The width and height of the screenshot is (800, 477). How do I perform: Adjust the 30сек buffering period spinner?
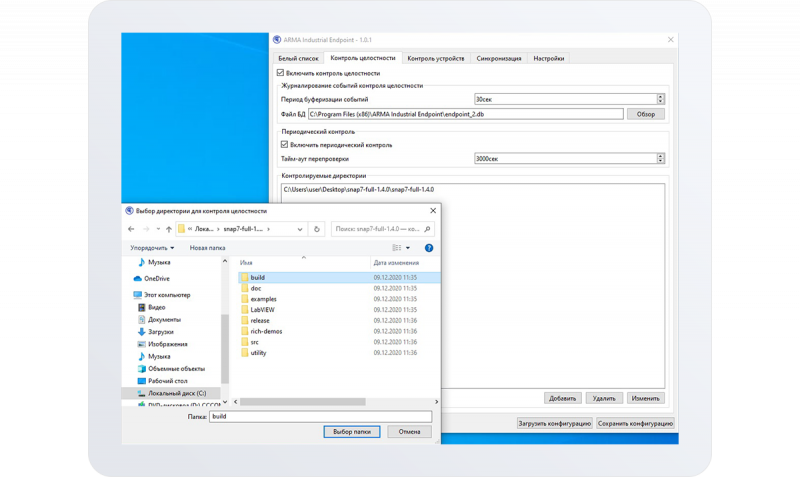click(660, 99)
